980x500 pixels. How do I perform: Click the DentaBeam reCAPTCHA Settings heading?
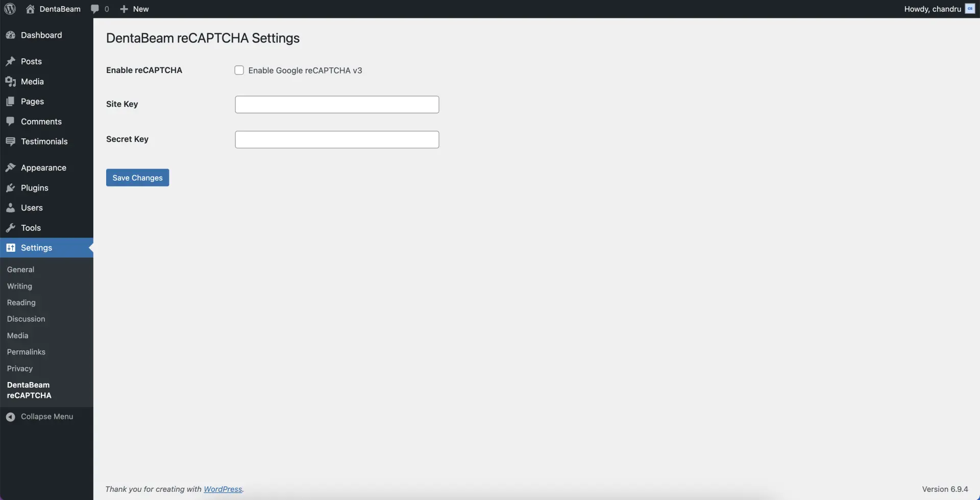(203, 38)
